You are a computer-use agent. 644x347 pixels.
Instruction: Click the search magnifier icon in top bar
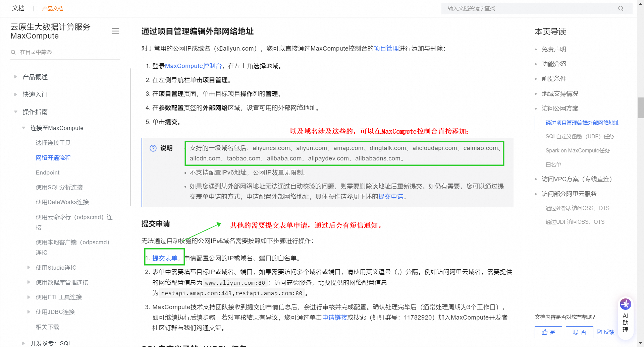[x=621, y=8]
